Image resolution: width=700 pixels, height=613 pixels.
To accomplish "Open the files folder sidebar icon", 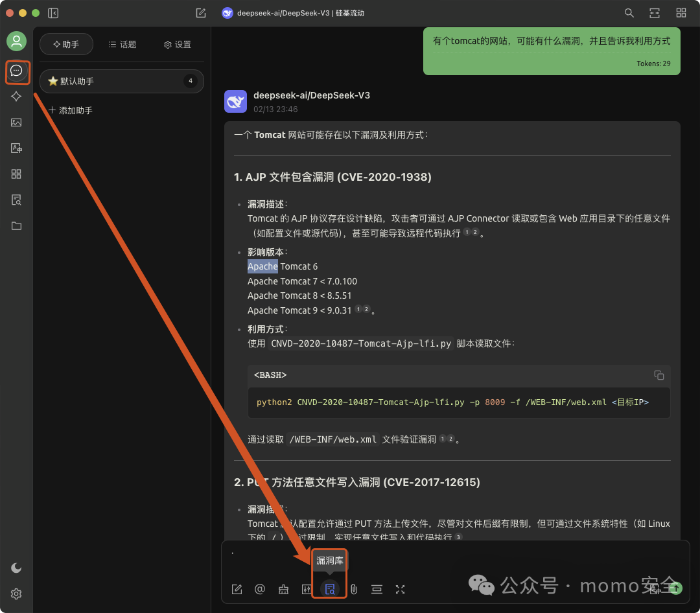I will pos(16,226).
